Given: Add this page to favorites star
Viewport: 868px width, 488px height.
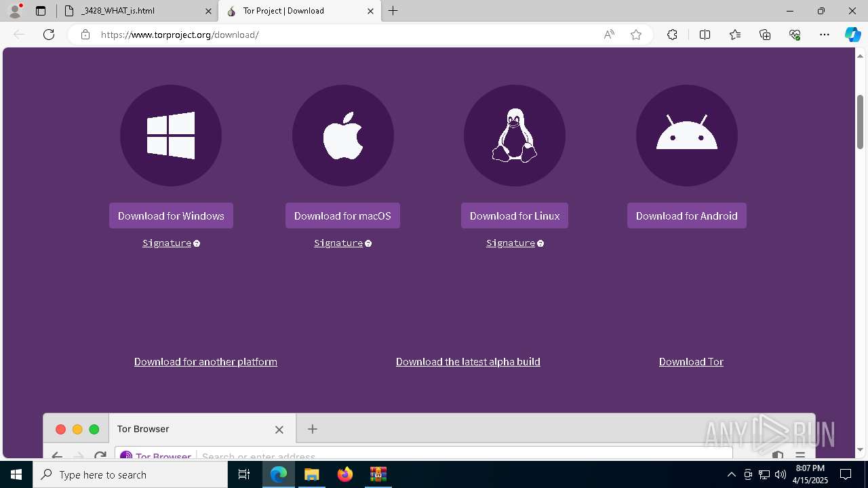Looking at the screenshot, I should [x=636, y=35].
